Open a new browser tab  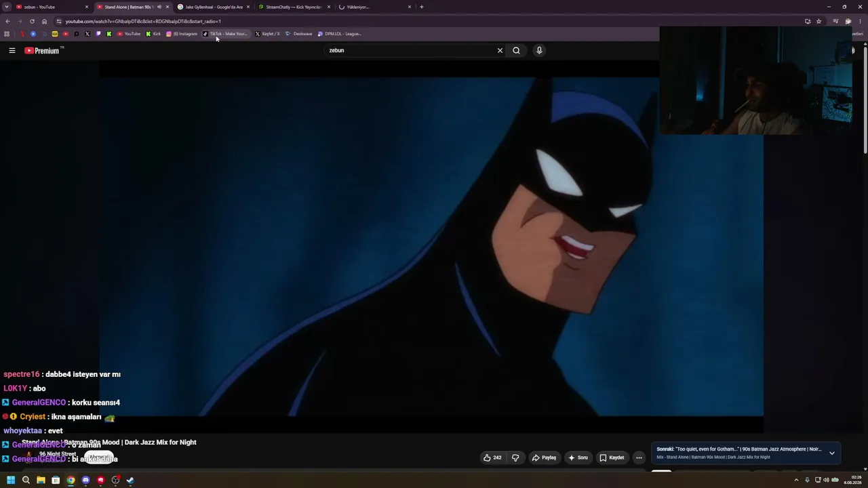(421, 7)
